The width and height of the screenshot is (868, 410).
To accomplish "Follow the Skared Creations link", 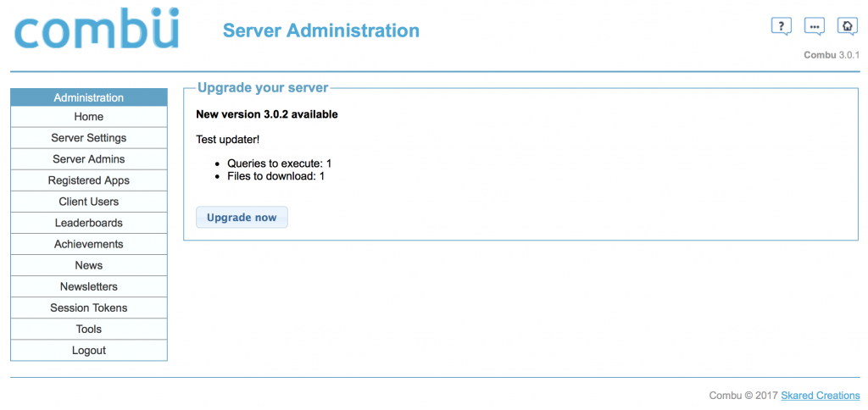I will pyautogui.click(x=821, y=396).
